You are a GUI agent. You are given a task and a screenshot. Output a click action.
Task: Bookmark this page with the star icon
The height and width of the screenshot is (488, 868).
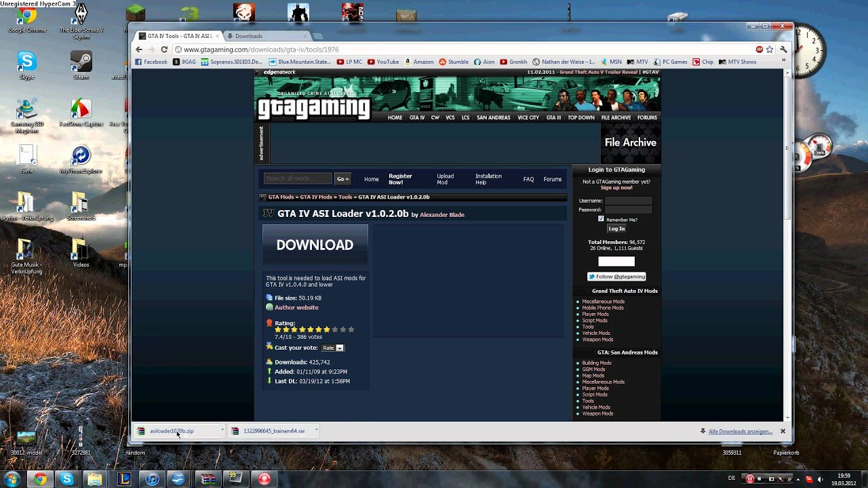point(770,49)
